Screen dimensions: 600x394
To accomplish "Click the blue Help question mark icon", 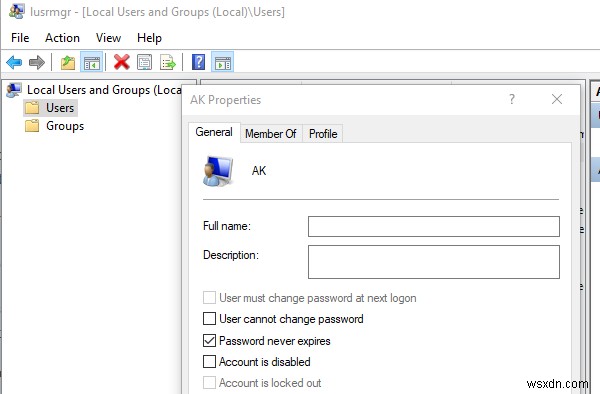I will [199, 62].
